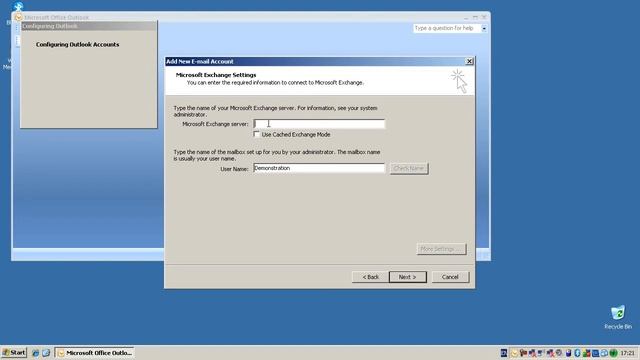Viewport: 640px width, 360px height.
Task: Click the Check Name button
Action: pyautogui.click(x=409, y=168)
